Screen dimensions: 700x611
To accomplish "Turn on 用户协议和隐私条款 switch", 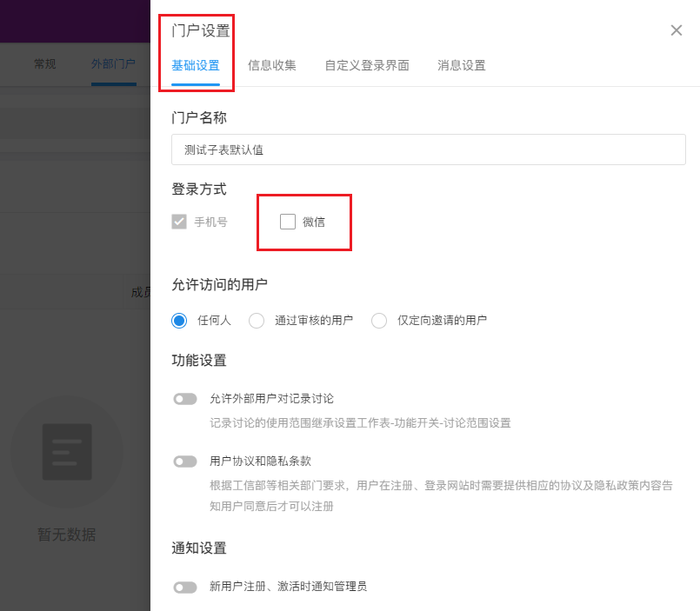I will [184, 462].
